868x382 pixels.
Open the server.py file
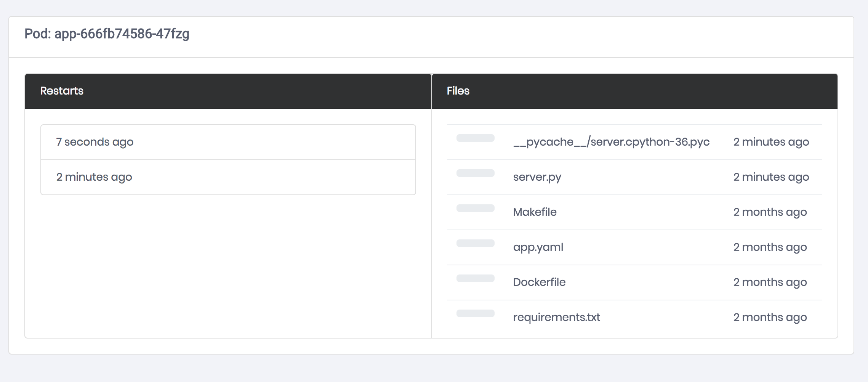point(537,177)
